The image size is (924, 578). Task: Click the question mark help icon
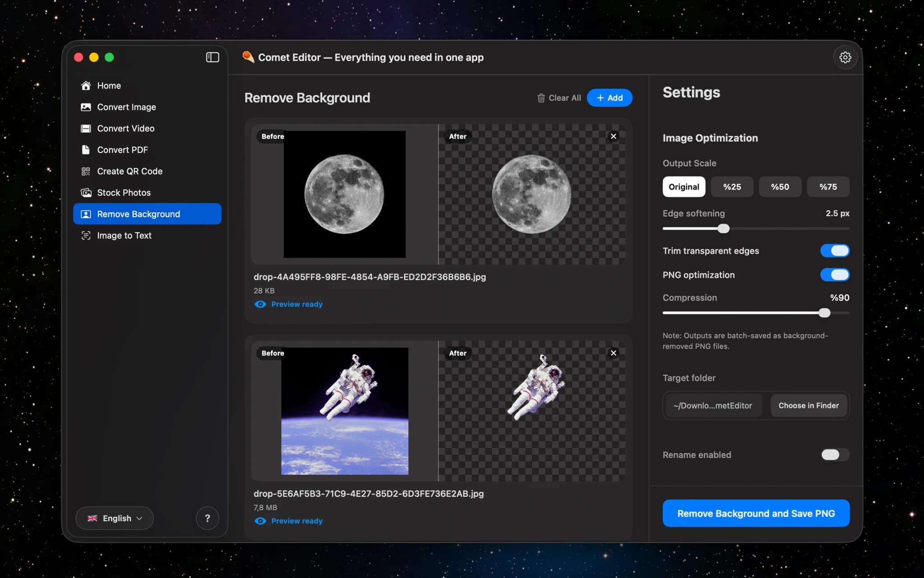208,518
